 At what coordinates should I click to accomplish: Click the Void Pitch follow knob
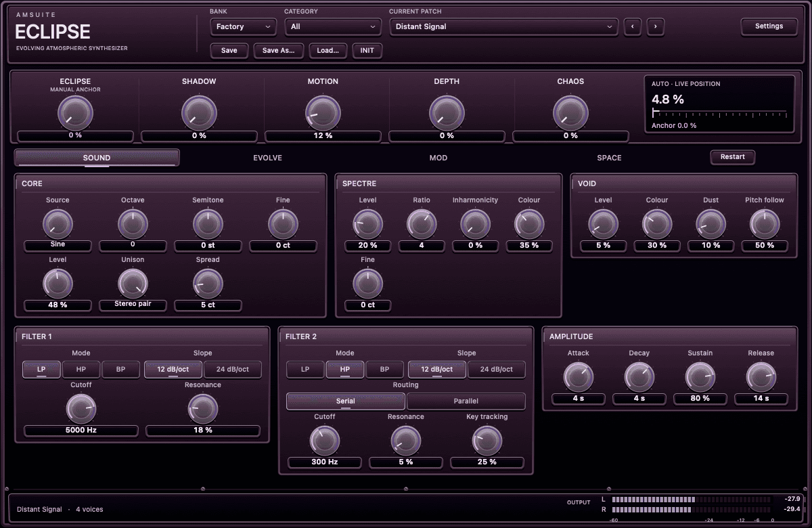tap(765, 223)
